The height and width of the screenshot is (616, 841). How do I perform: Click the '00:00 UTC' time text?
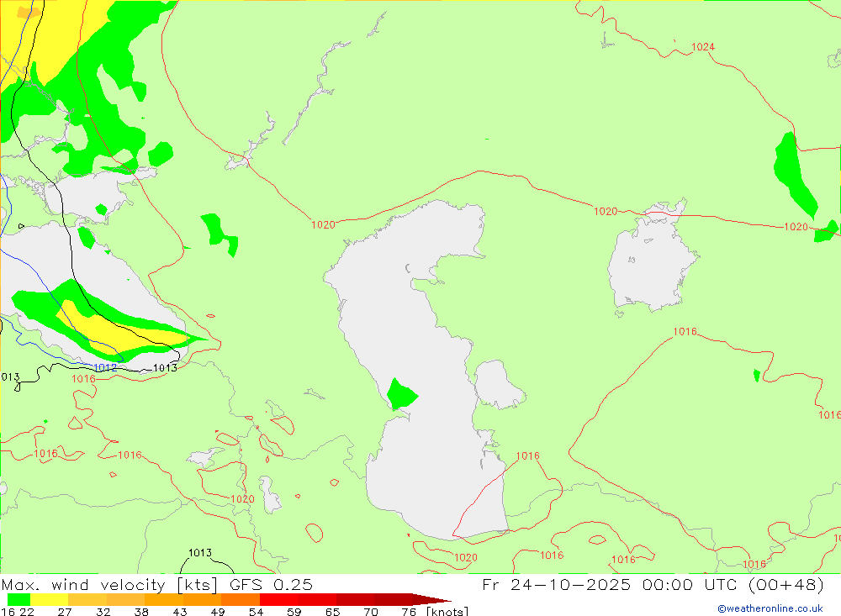(690, 584)
